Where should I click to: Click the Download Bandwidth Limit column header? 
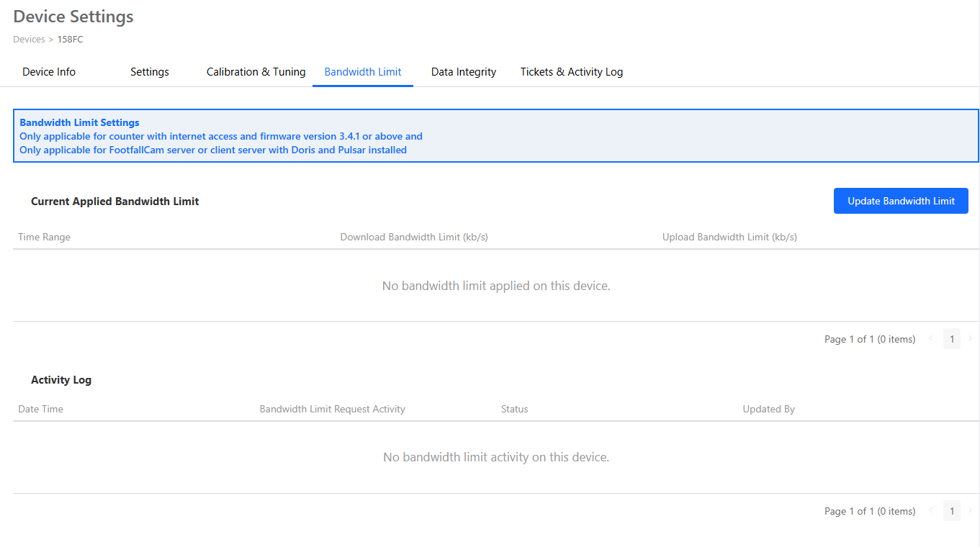[414, 236]
